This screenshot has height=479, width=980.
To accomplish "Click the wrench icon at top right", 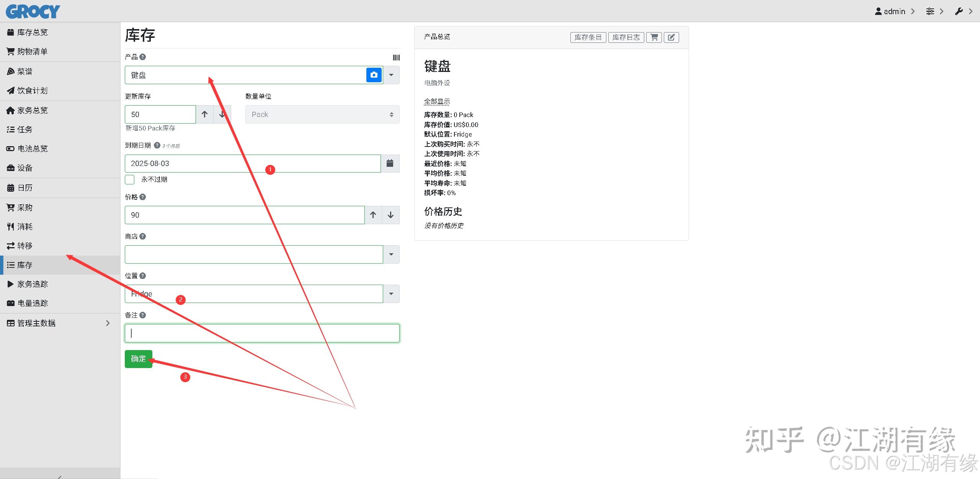I will pos(959,11).
